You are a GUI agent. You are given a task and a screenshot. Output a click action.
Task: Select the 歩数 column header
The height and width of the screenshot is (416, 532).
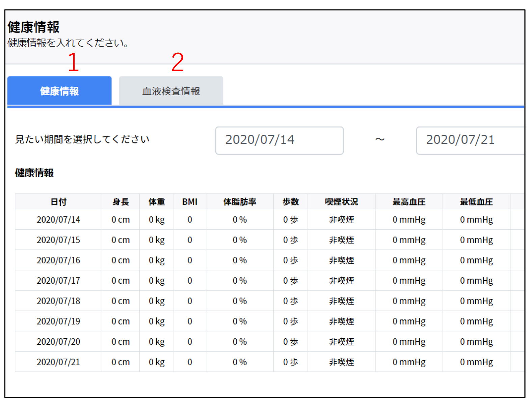pyautogui.click(x=291, y=202)
